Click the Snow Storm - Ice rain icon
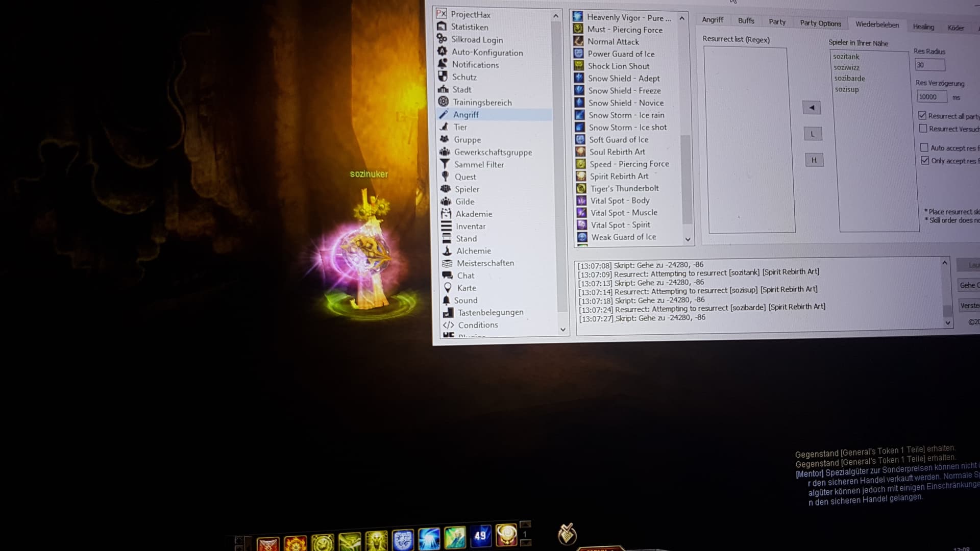Viewport: 980px width, 551px height. [x=579, y=115]
